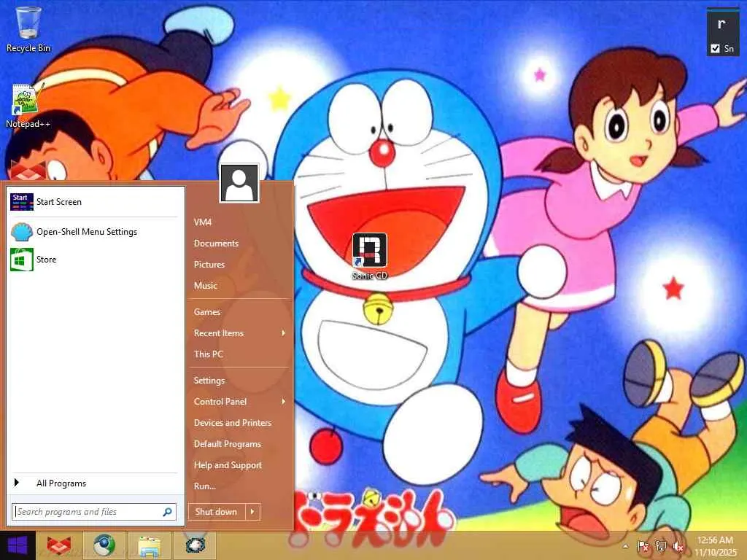Click the network status tray icon
The width and height of the screenshot is (747, 560).
point(660,546)
